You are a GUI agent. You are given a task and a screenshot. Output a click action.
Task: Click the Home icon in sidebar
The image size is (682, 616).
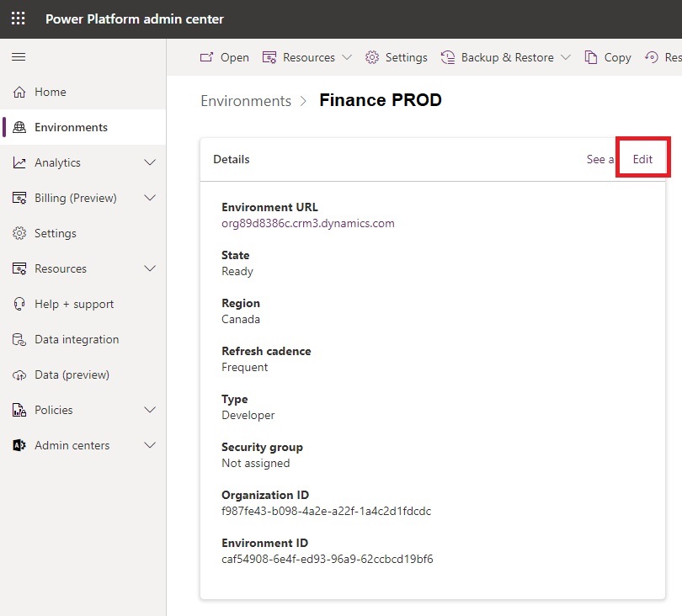coord(19,93)
